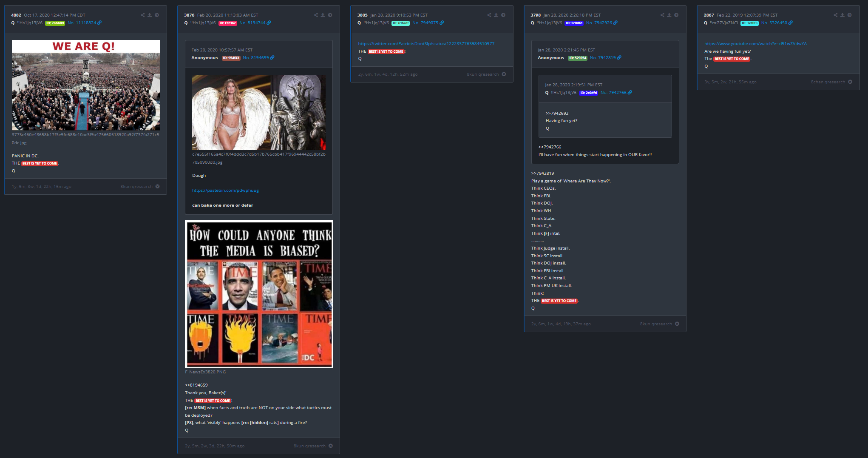Click chain link icon beside No. 11118824
868x458 pixels.
[x=99, y=23]
